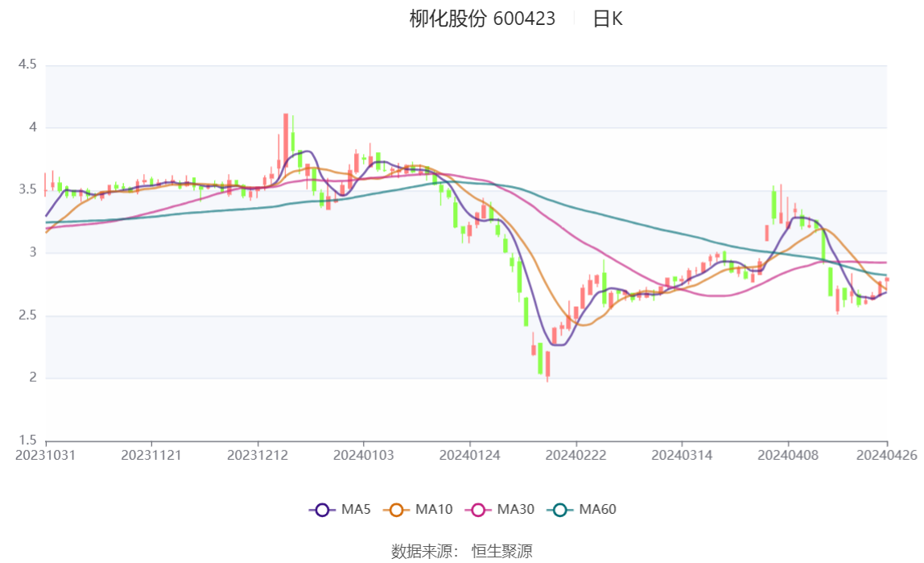Click y-axis value 3.5
This screenshot has height=563, width=924.
(x=27, y=190)
